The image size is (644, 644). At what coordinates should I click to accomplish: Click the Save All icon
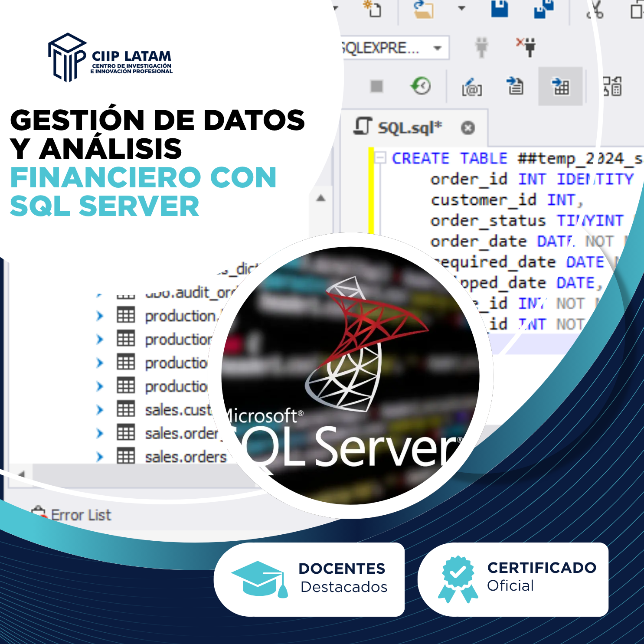tap(544, 10)
